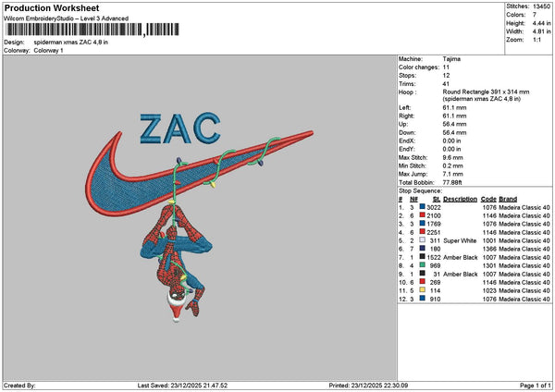Click the Max Jump value 7.1 mm
Screen dimensions: 555x392
452,174
